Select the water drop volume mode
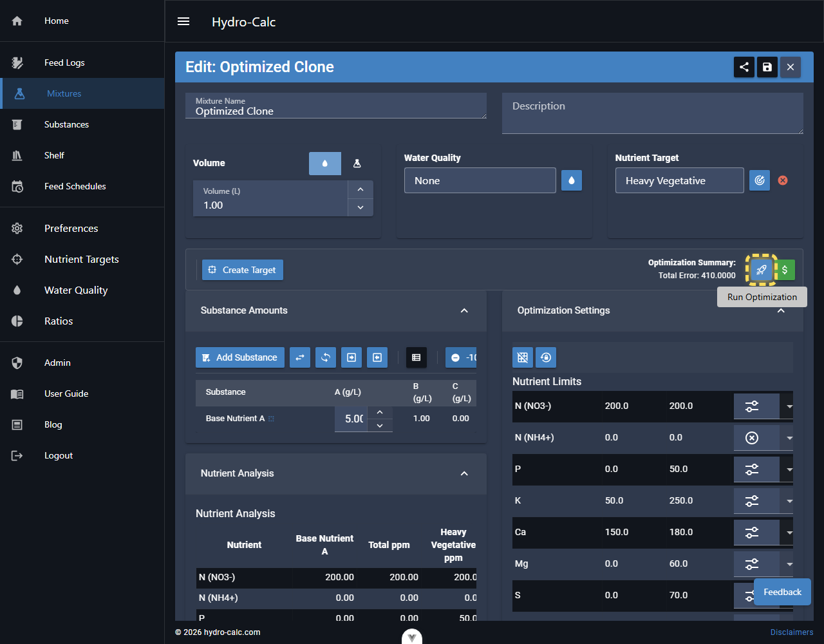This screenshot has height=644, width=824. coord(325,164)
